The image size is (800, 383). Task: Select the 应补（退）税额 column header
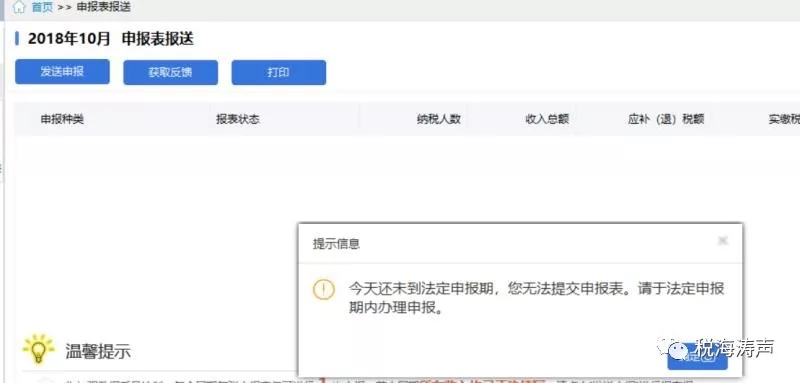coord(666,119)
